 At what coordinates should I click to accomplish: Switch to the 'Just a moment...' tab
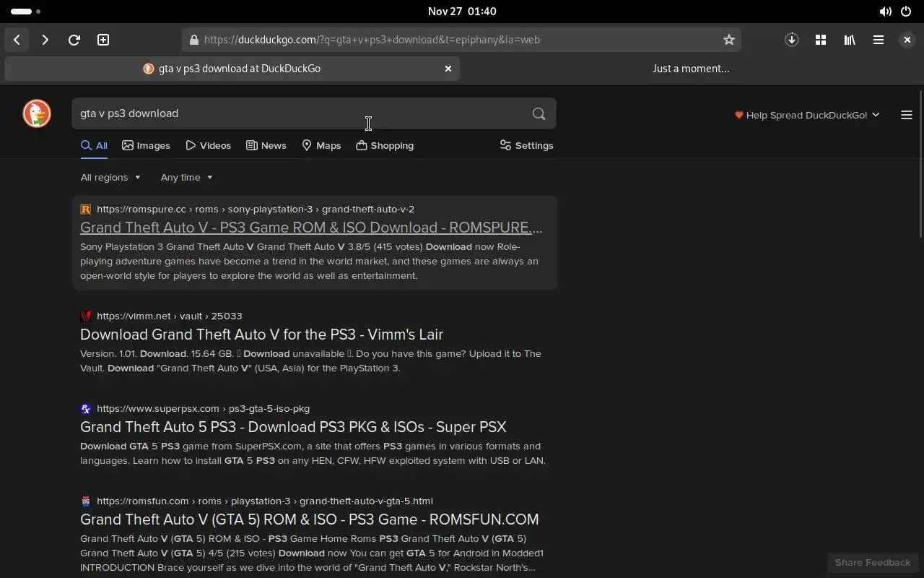tap(691, 69)
